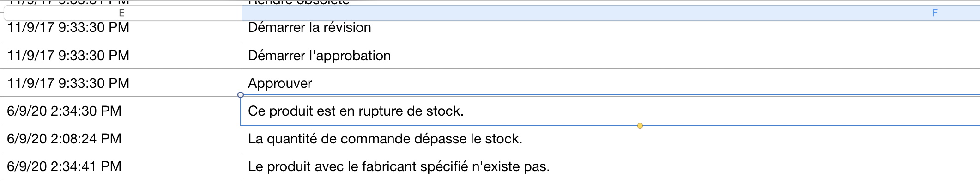Select the date cell beside 'Démarrer l'approbation'

coord(121,55)
